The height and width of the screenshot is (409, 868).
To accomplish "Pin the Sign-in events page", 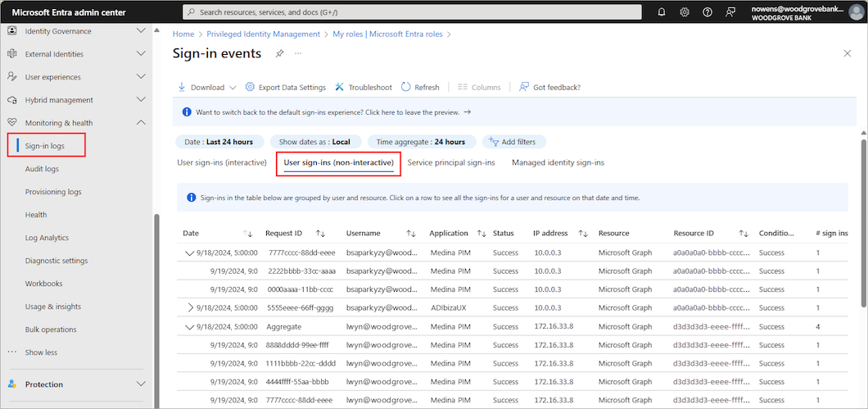I will pos(279,53).
